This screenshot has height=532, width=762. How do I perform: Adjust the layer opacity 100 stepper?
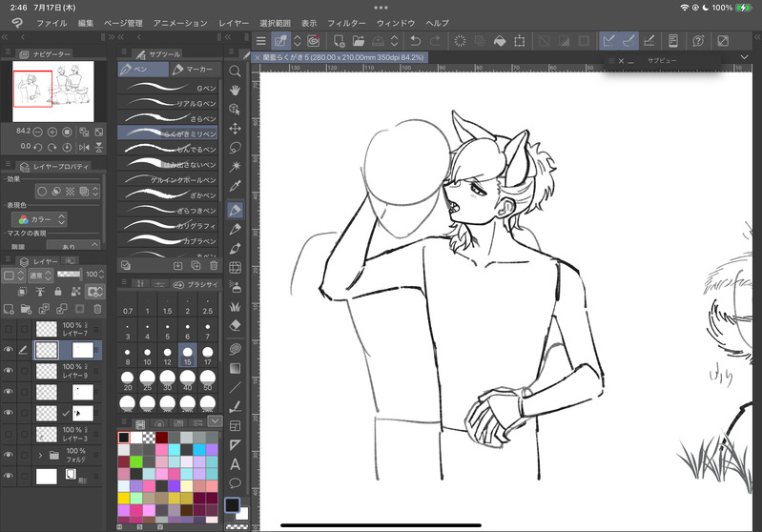101,275
